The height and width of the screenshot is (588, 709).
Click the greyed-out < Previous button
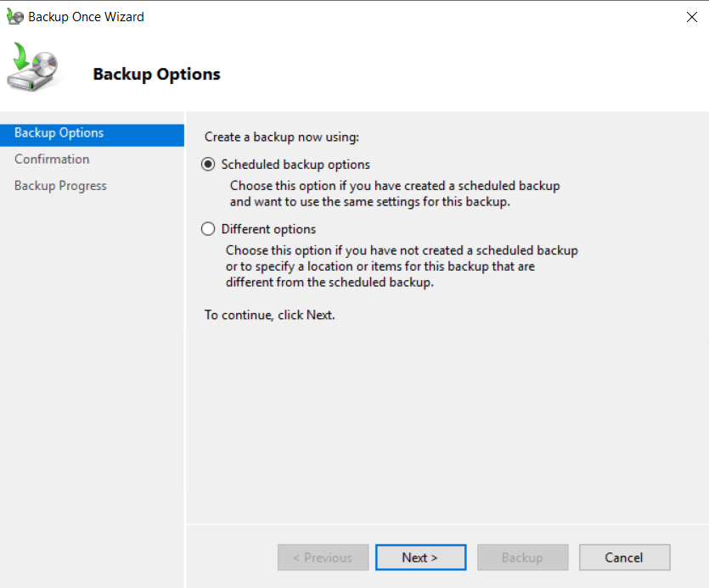pyautogui.click(x=323, y=557)
